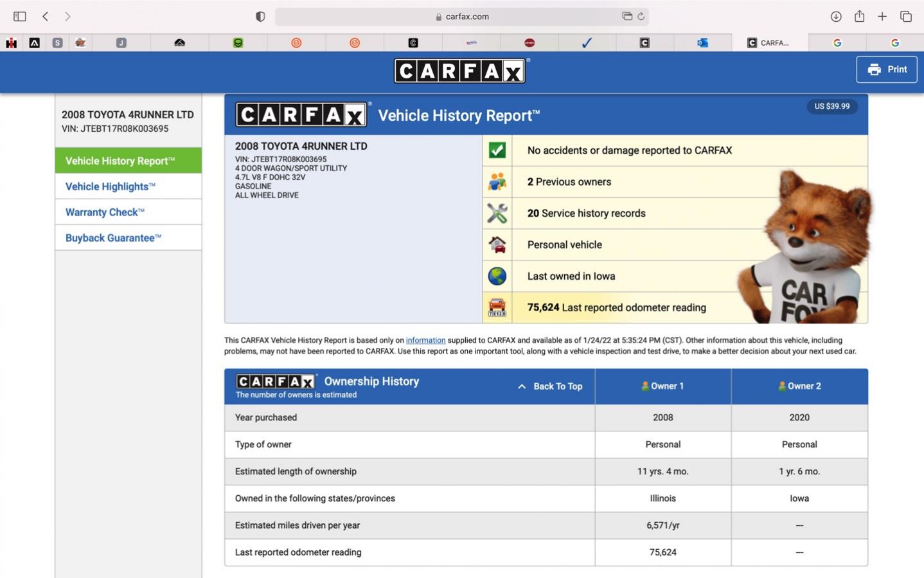Open the pinned black 'A' tab
The image size is (924, 578).
click(34, 42)
